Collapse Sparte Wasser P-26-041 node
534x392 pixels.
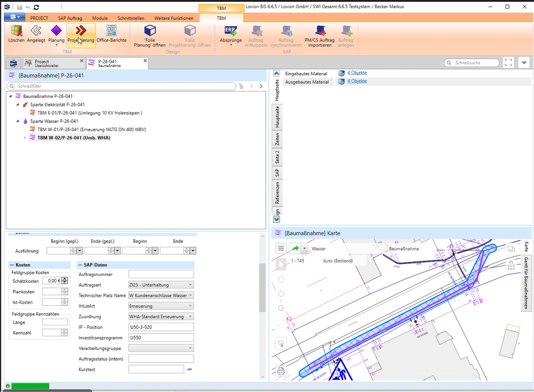18,121
